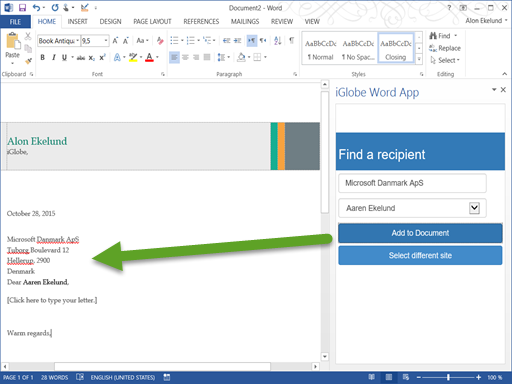Open the Select dropdown

pyautogui.click(x=445, y=60)
